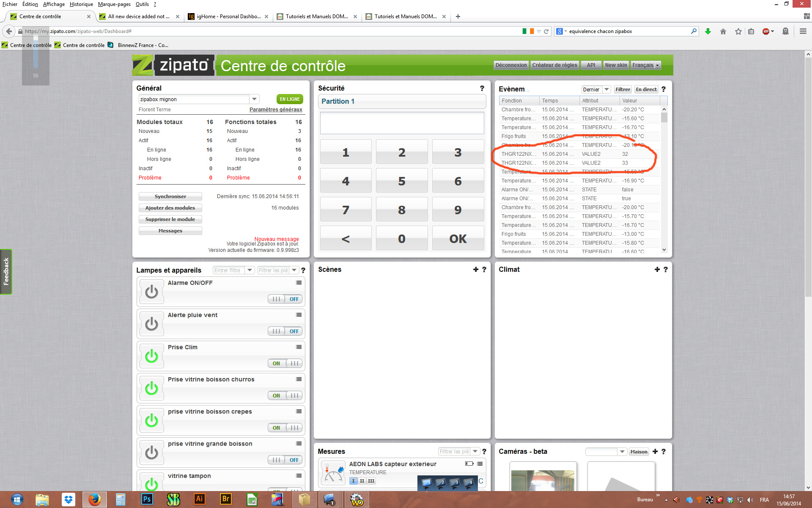Open the list menu icon for Alerte pluie vent
The width and height of the screenshot is (812, 508).
click(x=299, y=315)
